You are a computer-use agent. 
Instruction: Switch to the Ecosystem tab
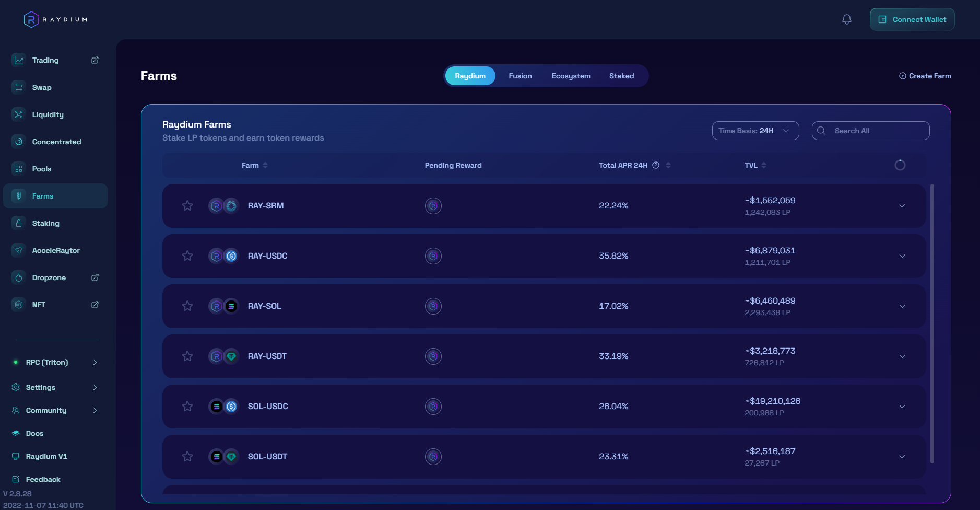click(x=571, y=76)
